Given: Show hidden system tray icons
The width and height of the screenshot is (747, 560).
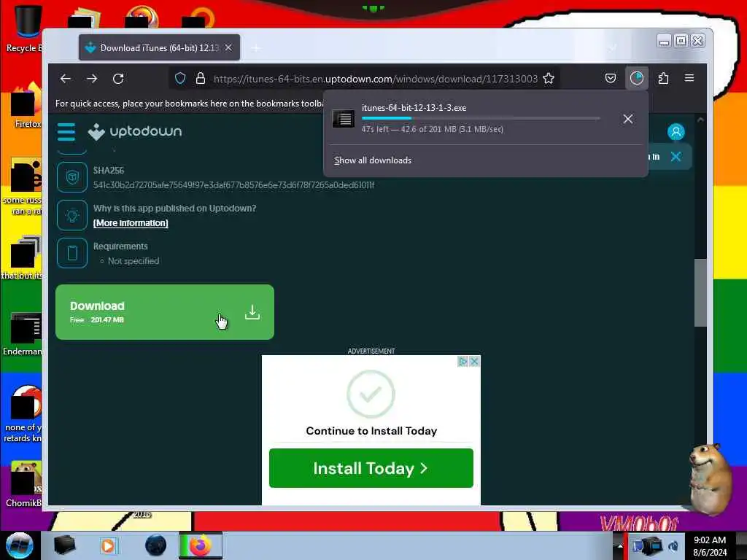Looking at the screenshot, I should tap(619, 545).
